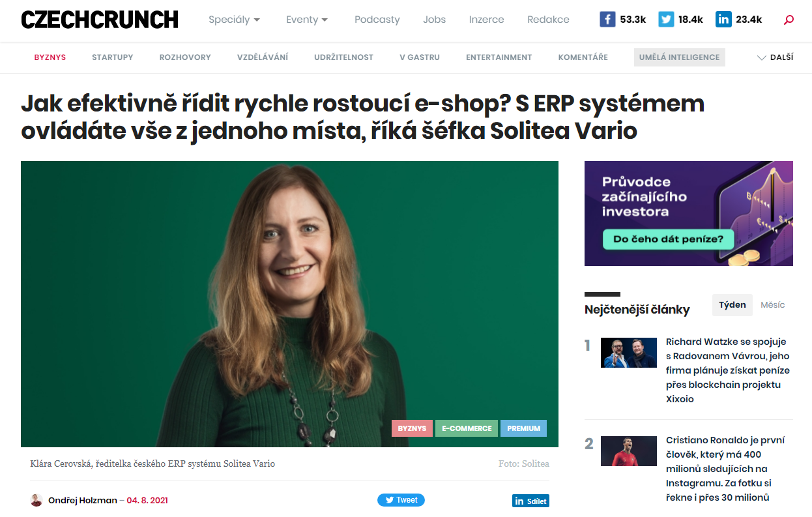
Task: Open the Facebook page icon
Action: [x=607, y=20]
